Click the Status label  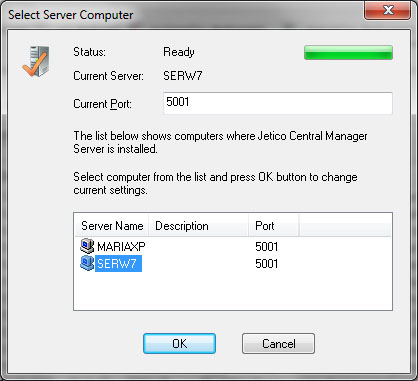89,52
